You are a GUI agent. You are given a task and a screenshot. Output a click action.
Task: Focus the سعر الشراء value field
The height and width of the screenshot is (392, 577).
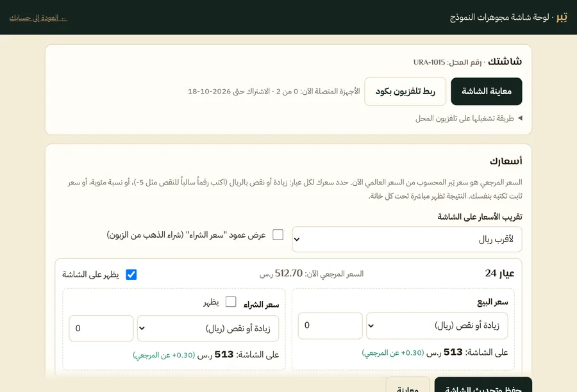point(101,329)
